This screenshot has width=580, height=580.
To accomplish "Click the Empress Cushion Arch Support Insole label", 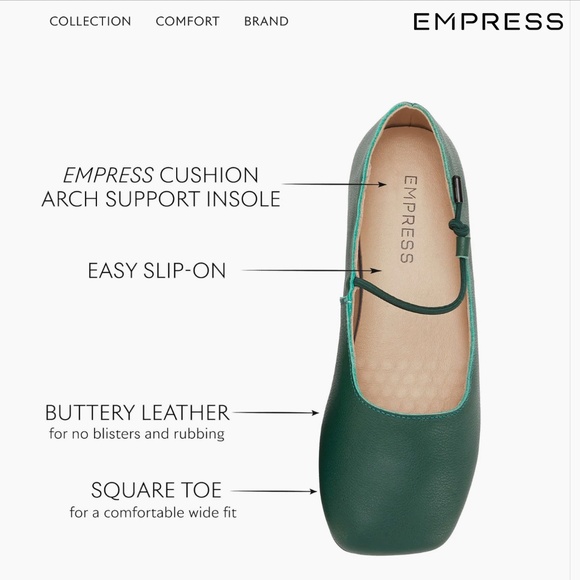I will coord(161,187).
